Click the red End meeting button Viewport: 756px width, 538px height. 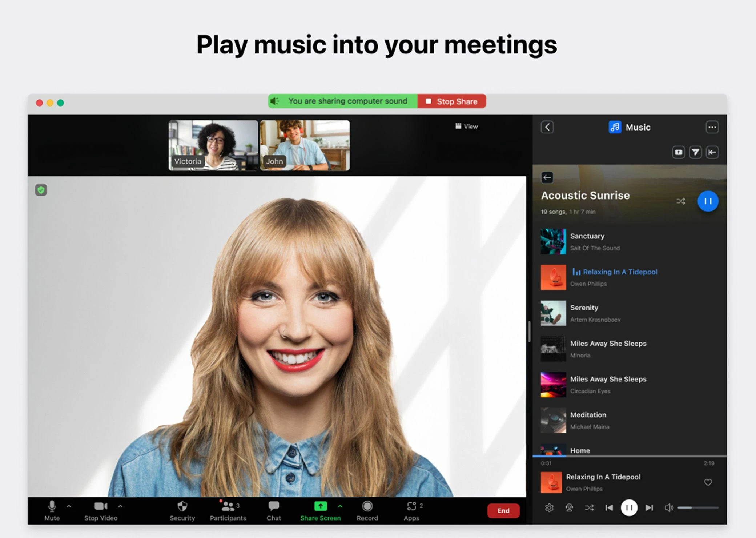coord(503,510)
